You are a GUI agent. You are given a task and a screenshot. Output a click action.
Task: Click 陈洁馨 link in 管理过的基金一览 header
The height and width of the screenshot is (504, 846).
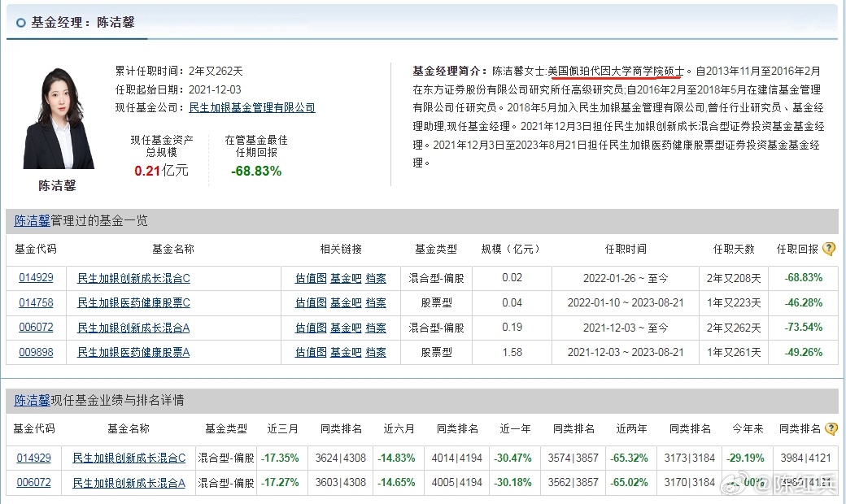32,220
